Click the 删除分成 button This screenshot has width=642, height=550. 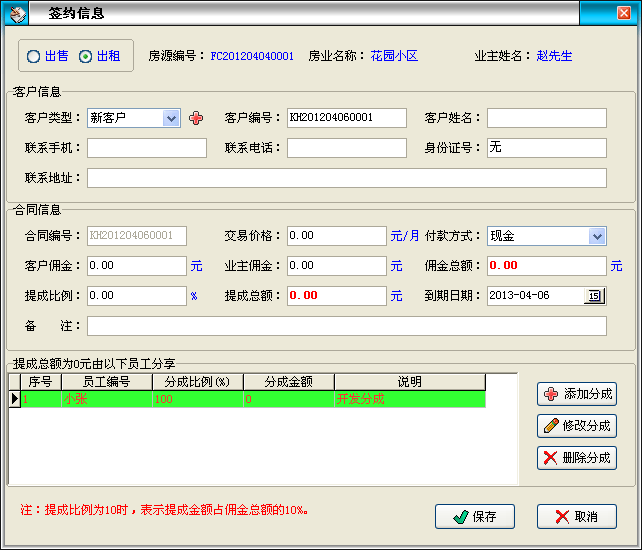point(577,458)
